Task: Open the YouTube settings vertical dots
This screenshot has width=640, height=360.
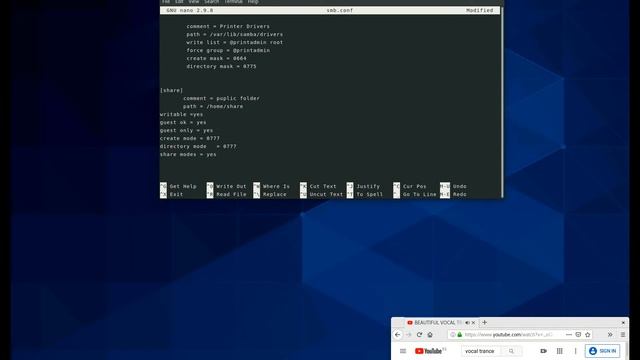Action: (576, 351)
